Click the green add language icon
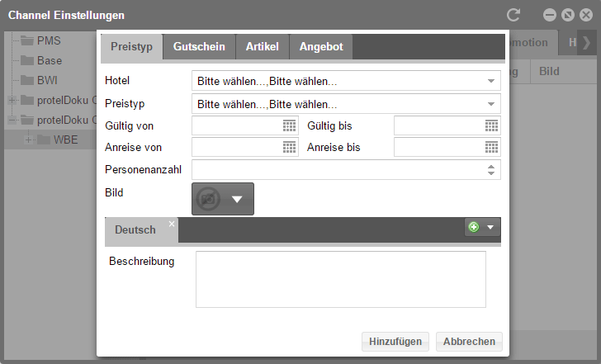 coord(474,227)
